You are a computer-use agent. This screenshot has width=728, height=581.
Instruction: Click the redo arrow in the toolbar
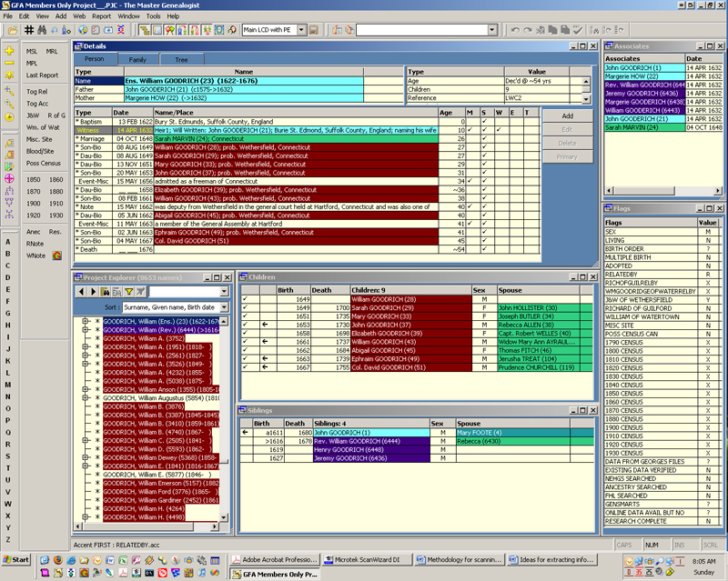528,30
